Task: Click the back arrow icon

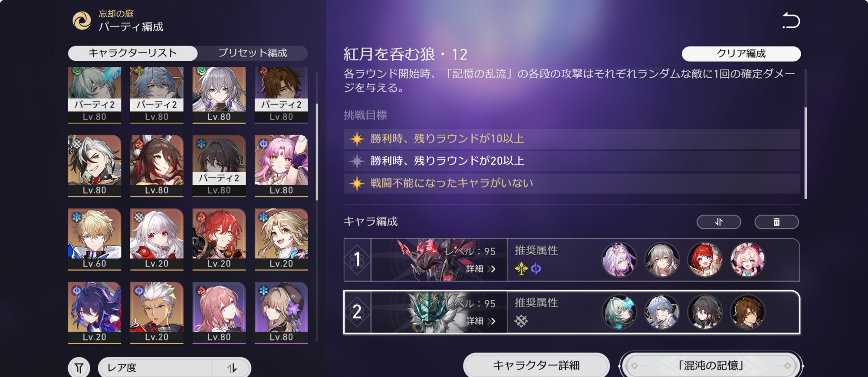Action: (791, 20)
